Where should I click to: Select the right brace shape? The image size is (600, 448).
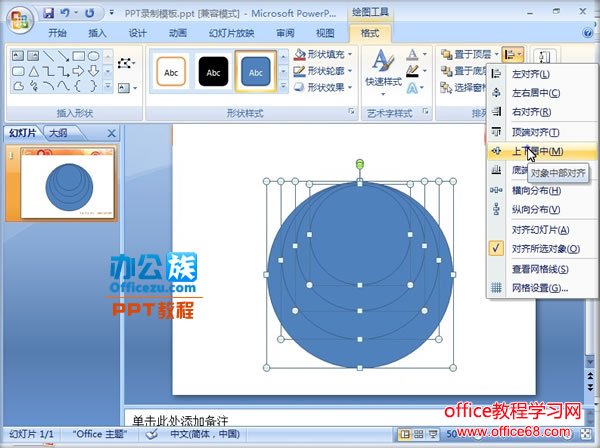93,86
